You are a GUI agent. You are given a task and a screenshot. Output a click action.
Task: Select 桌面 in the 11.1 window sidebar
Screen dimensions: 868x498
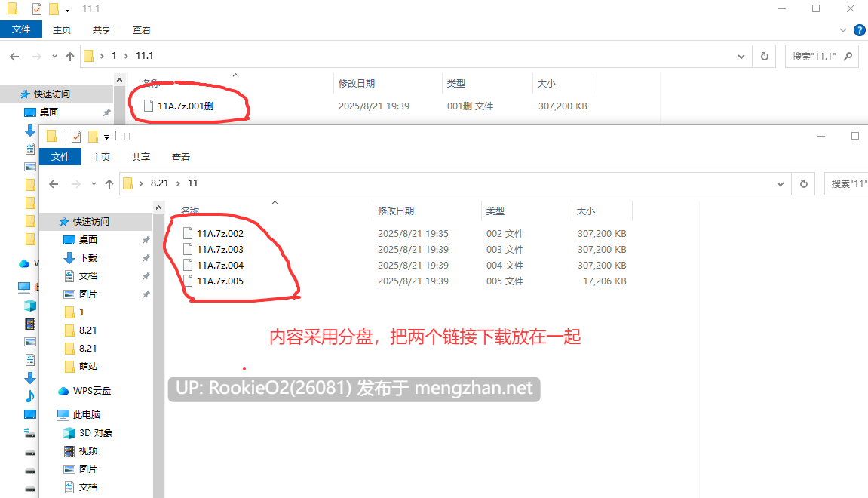point(49,112)
